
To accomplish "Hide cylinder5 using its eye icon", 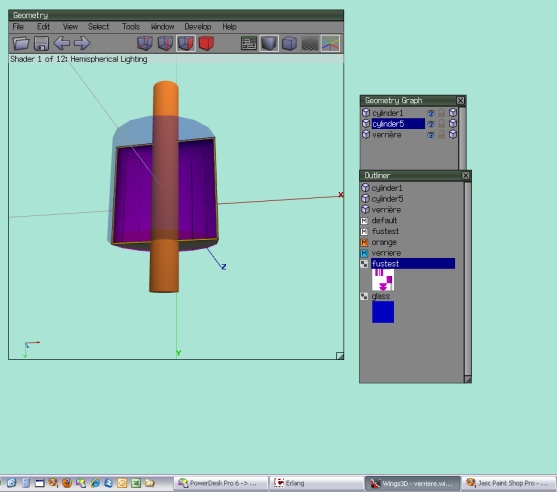I will point(431,124).
